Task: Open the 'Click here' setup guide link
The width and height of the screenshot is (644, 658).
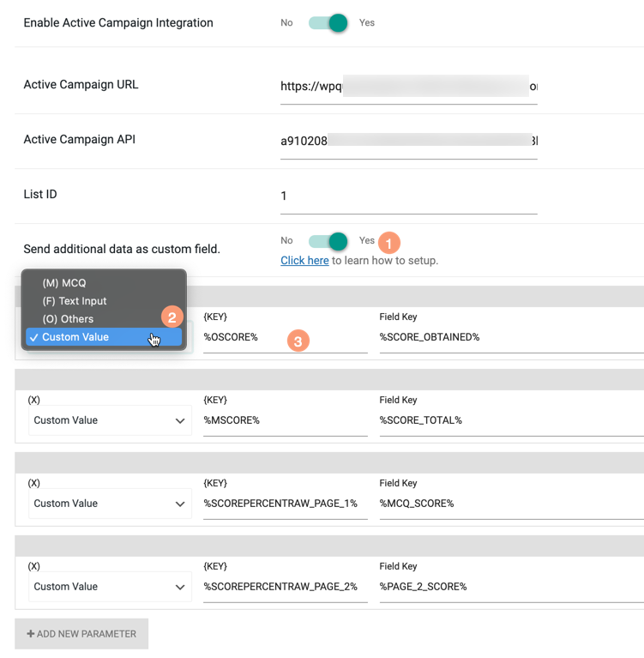Action: (304, 261)
